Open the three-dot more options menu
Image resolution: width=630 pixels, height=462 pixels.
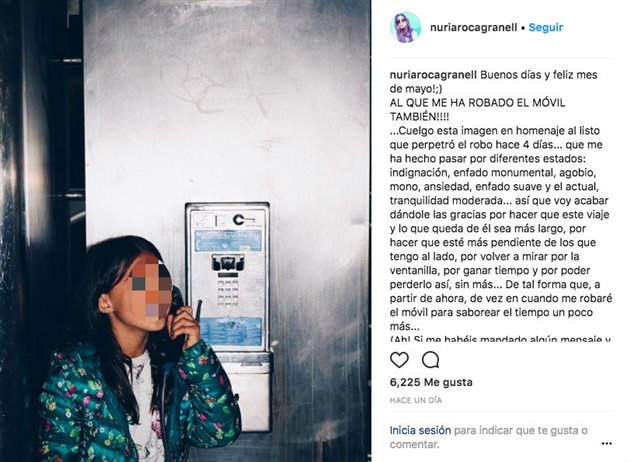(x=607, y=444)
